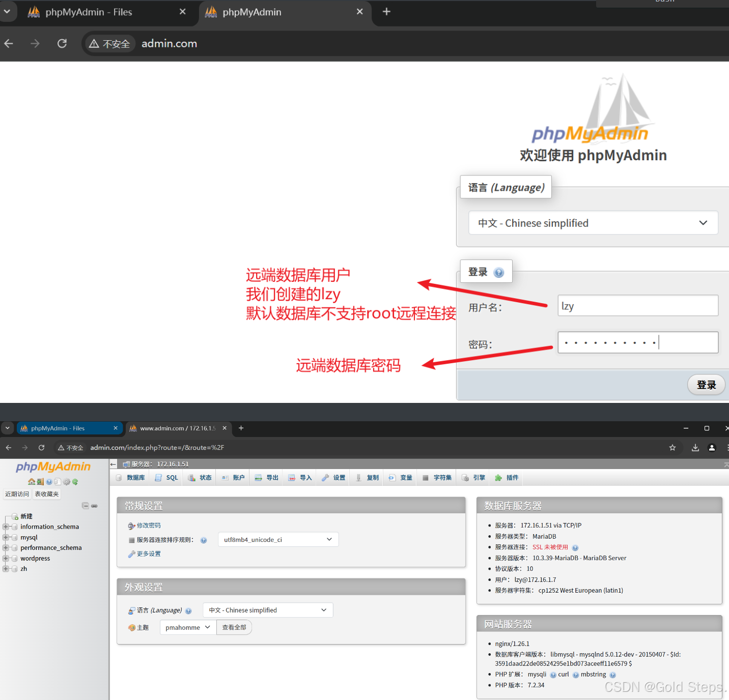Collapse all navigation tree items icon
The height and width of the screenshot is (700, 729).
[x=86, y=506]
